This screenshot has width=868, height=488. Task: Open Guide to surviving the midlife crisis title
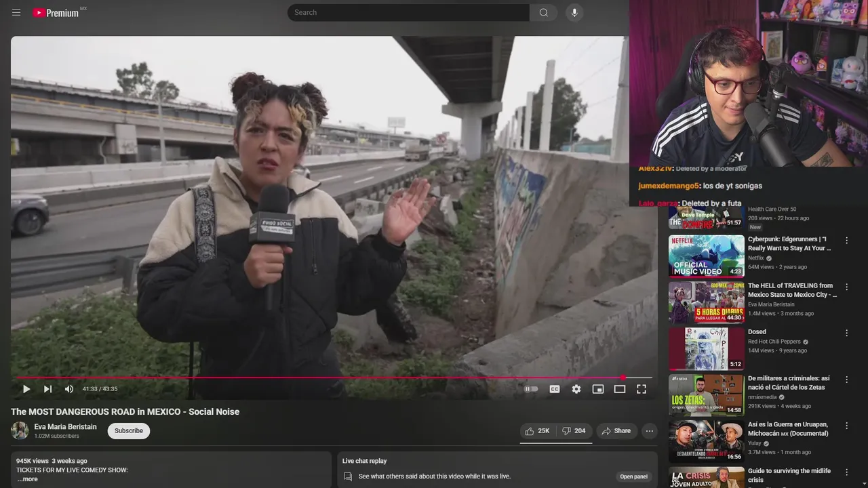click(x=789, y=475)
